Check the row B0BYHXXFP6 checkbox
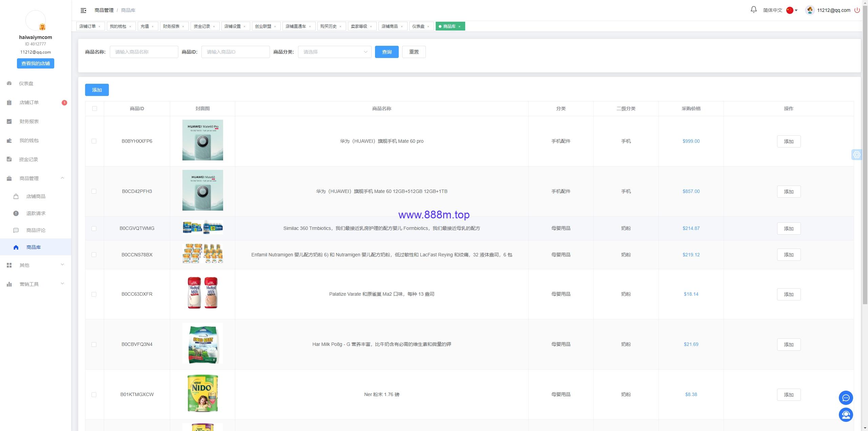Viewport: 868px width, 431px height. [94, 141]
